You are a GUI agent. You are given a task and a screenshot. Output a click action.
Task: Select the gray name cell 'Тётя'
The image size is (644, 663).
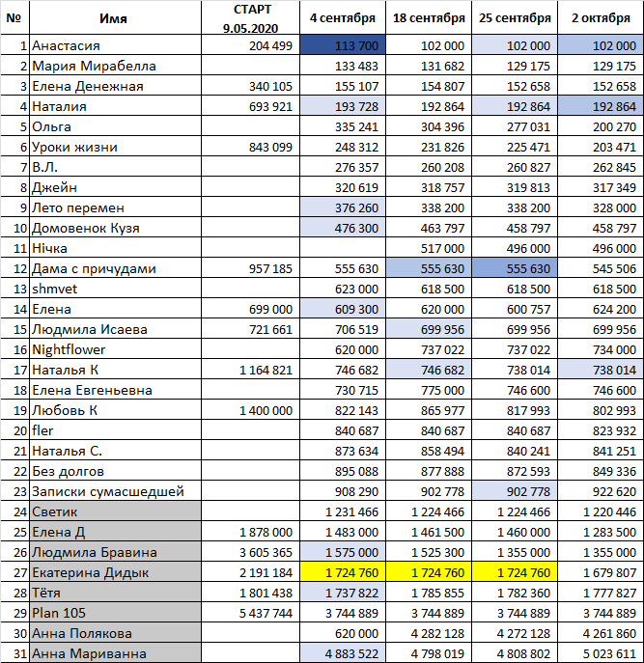point(115,593)
